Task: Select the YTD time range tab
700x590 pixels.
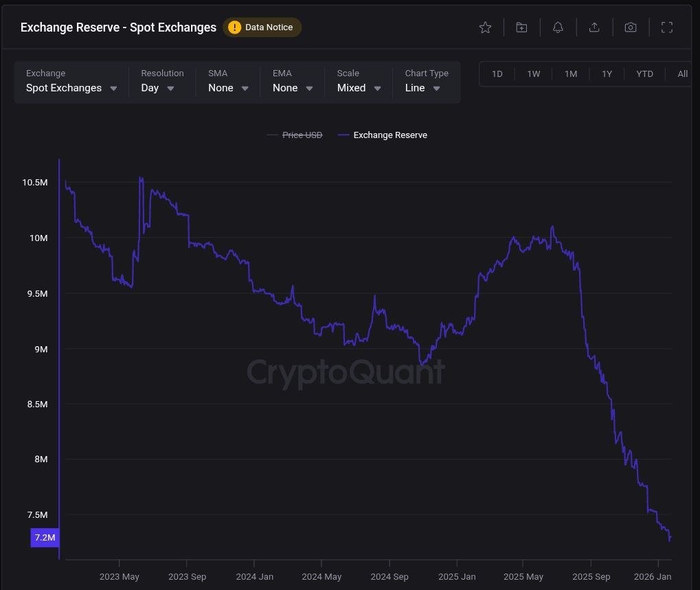Action: (x=644, y=73)
